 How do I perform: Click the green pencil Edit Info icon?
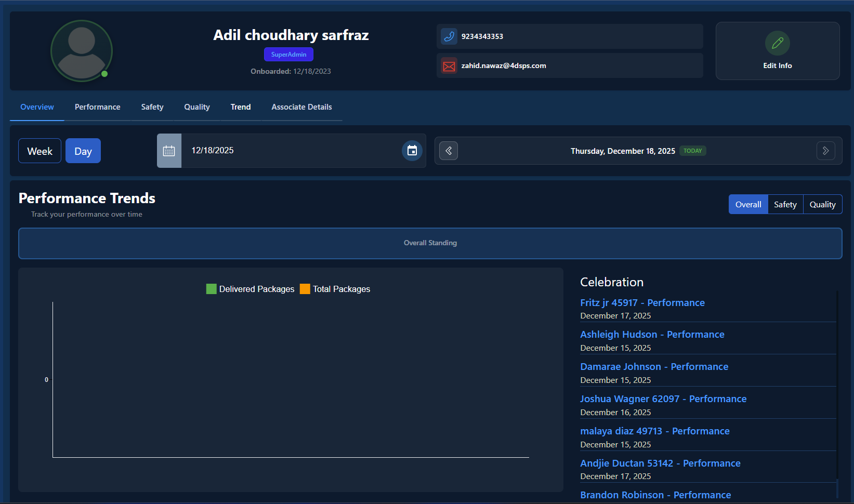[777, 43]
